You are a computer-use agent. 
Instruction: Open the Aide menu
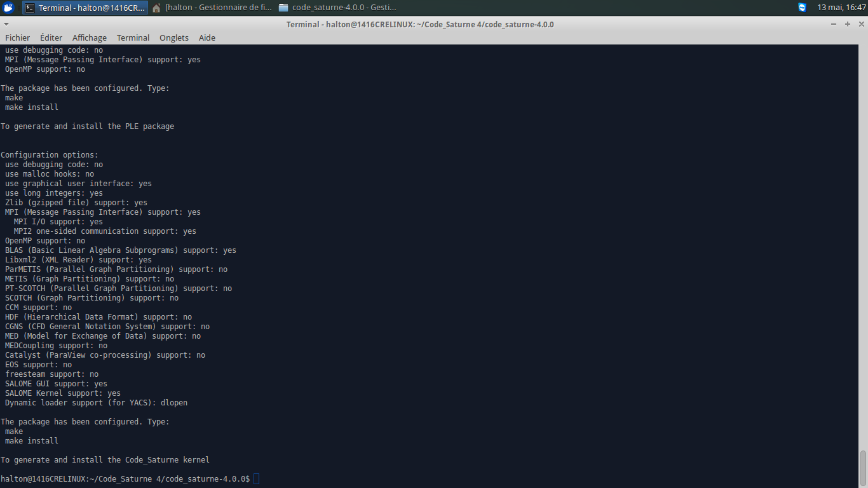click(207, 37)
